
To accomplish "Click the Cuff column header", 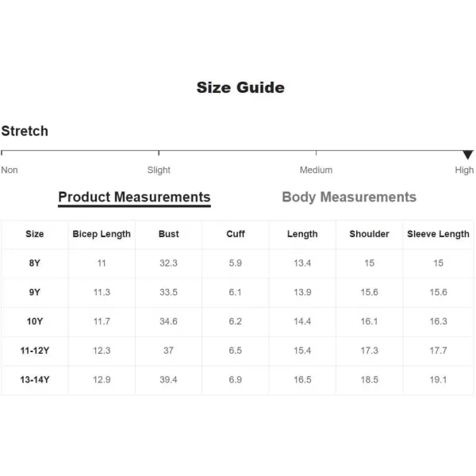I will click(x=236, y=234).
